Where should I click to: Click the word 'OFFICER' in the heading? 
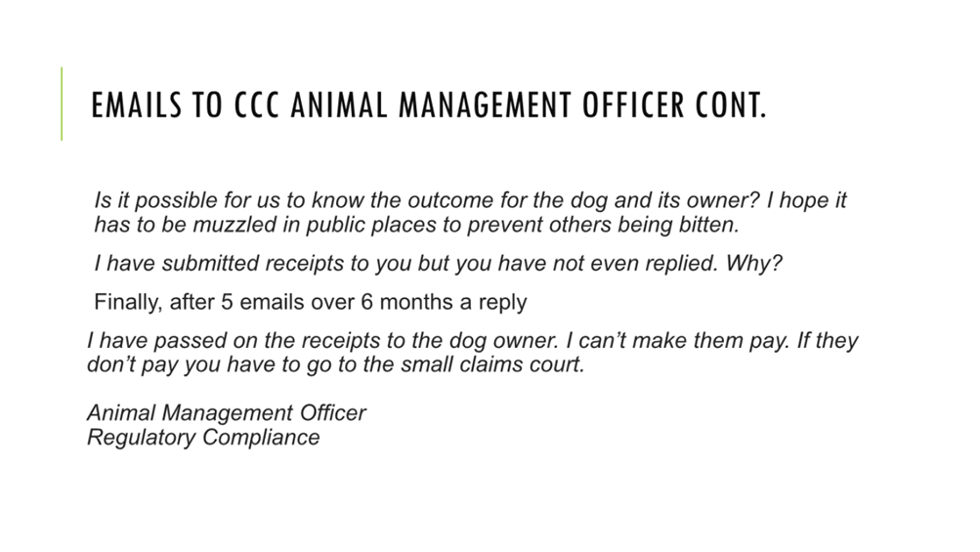click(634, 105)
